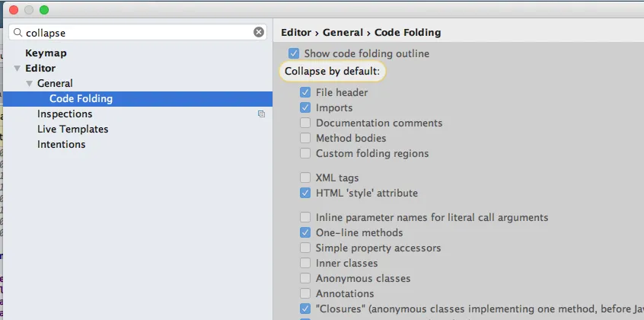Open Live Templates settings
The image size is (644, 320).
[72, 130]
